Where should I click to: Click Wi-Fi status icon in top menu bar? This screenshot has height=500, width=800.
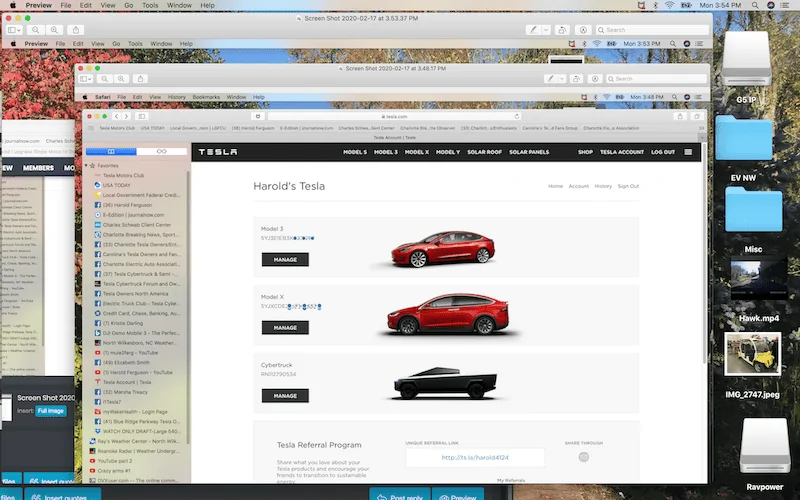tap(669, 5)
